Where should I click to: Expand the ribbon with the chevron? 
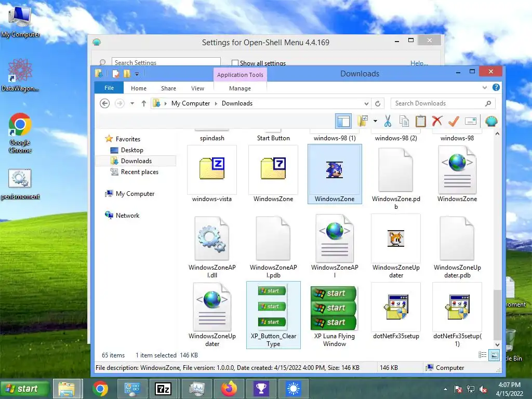(x=485, y=87)
